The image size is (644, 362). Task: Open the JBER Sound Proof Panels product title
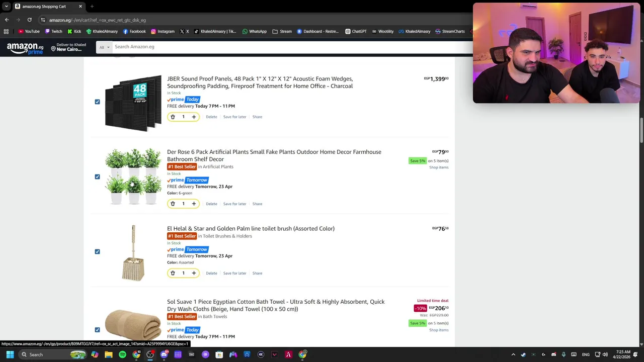260,82
